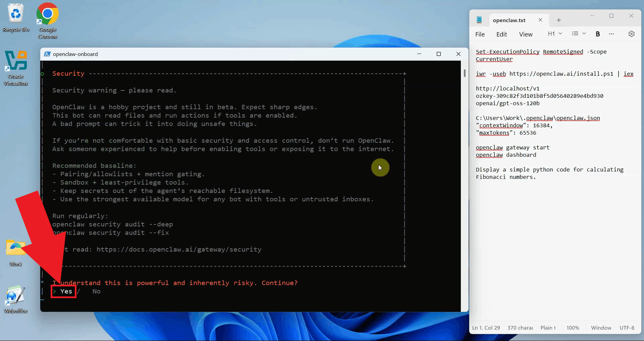Viewport: 644px width, 341px height.
Task: Open the Edit menu in Notepad
Action: tap(501, 34)
